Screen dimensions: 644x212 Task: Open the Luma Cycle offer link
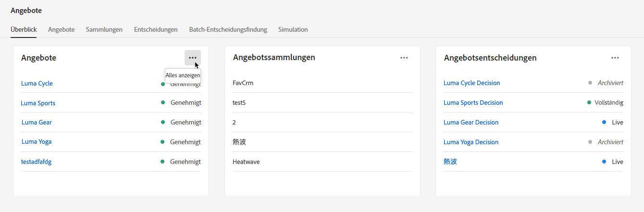click(x=37, y=83)
